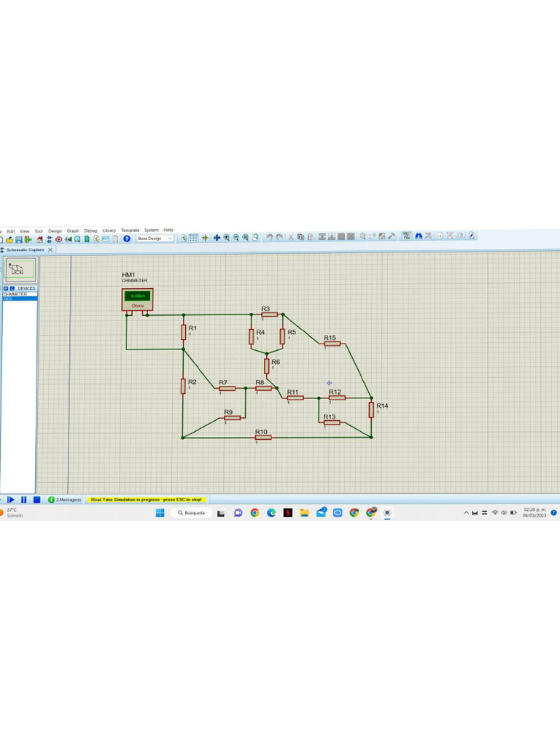
Task: Select OHMMETER in the devices list
Action: [x=15, y=294]
